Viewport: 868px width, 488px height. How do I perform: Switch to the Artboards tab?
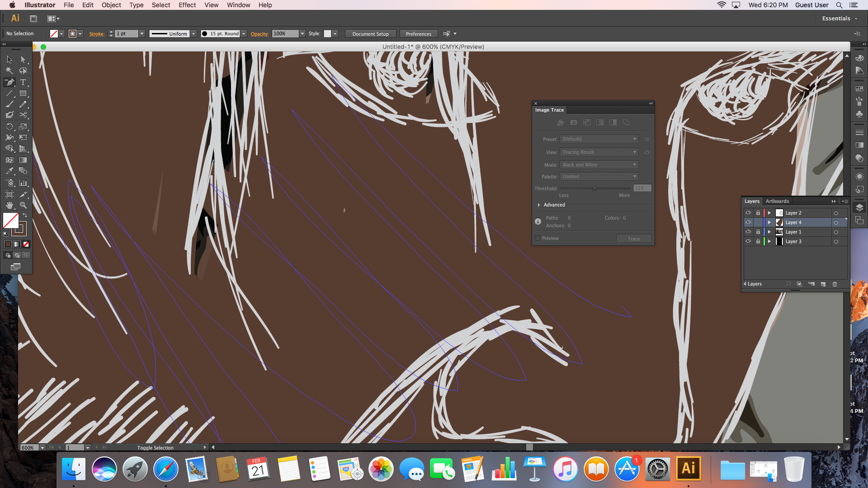[x=777, y=202]
